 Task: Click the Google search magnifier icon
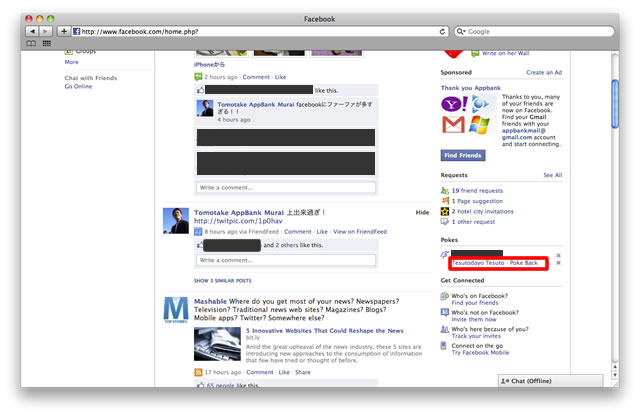click(x=460, y=31)
